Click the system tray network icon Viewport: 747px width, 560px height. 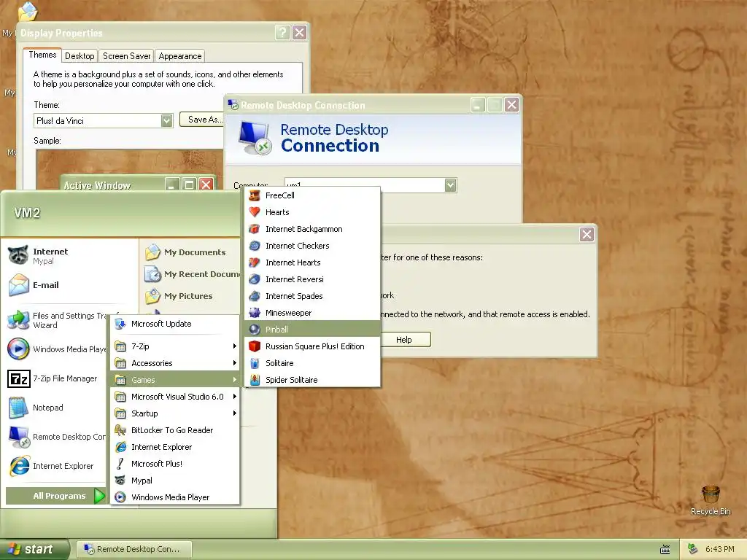click(693, 549)
